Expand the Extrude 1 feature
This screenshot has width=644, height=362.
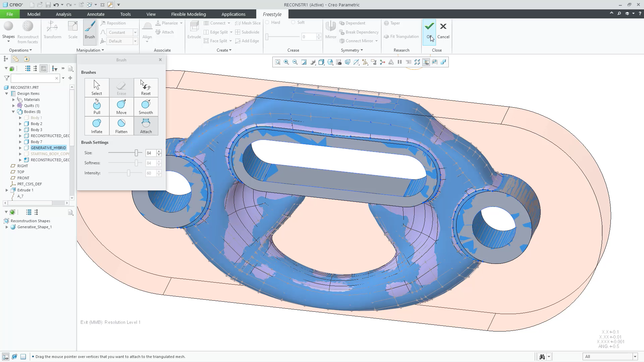[7, 190]
